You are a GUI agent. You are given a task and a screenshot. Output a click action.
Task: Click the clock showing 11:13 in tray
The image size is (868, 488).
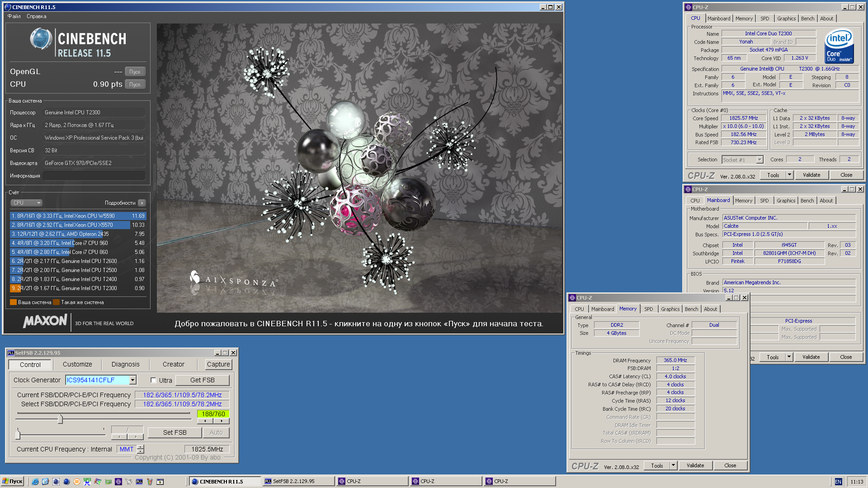click(x=857, y=482)
